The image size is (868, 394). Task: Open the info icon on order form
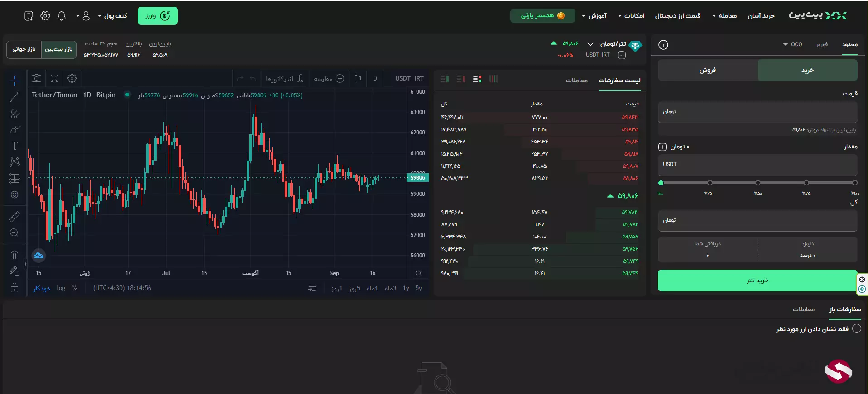tap(663, 45)
